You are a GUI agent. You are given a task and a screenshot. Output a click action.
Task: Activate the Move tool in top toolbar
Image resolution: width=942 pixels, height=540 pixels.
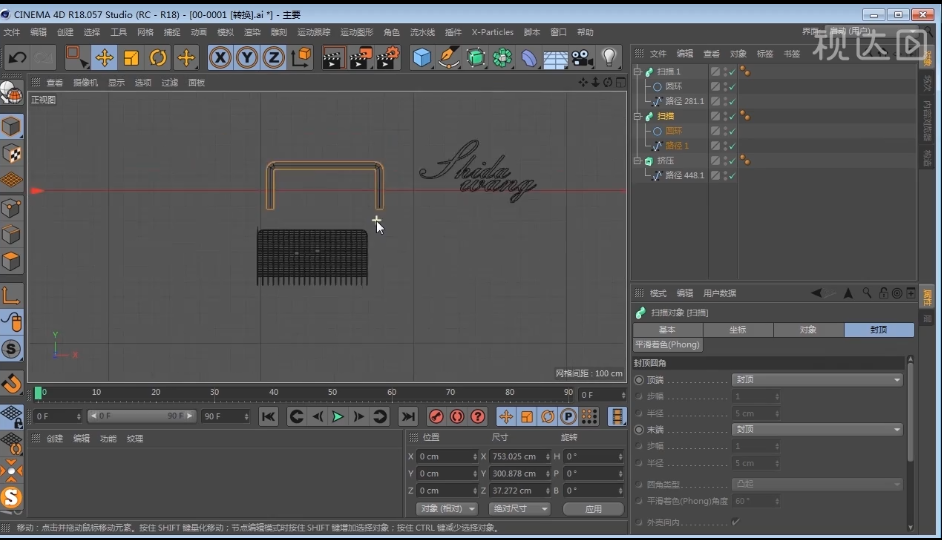click(x=104, y=58)
